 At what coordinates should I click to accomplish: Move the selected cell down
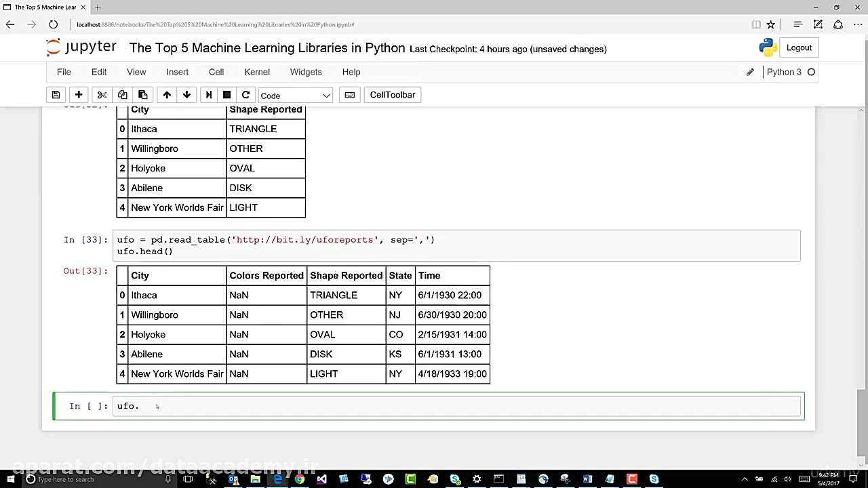tap(186, 95)
